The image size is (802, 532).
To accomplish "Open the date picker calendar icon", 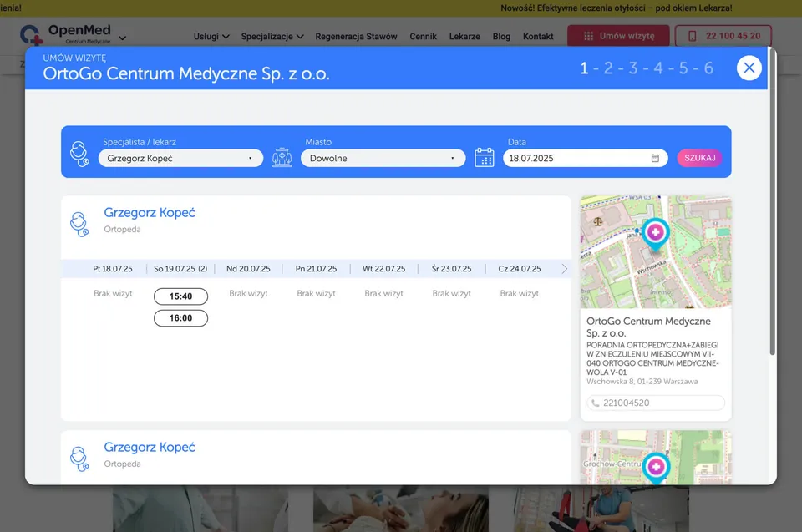I will coord(656,158).
